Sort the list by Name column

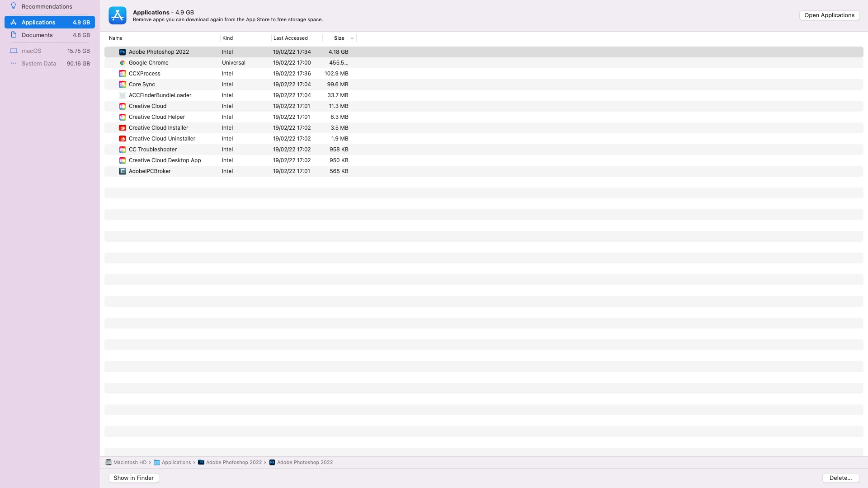(116, 38)
